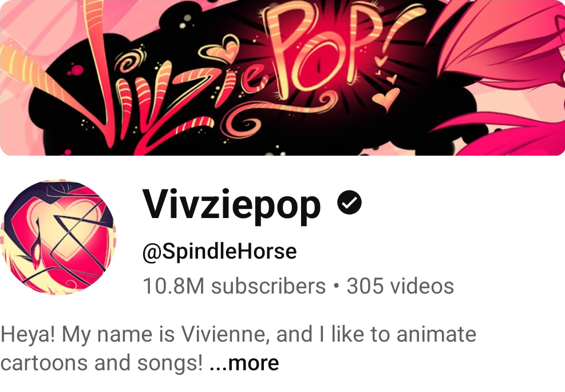This screenshot has height=392, width=565.
Task: Click the @SpindleHorse channel handle
Action: point(220,251)
